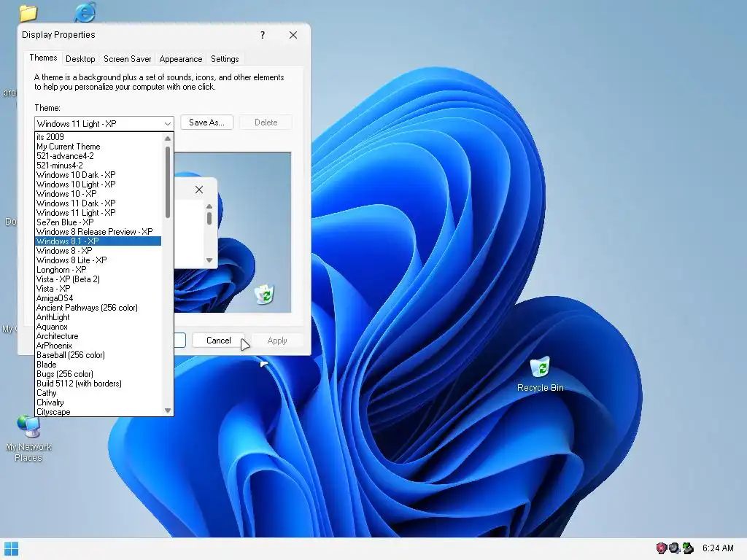Choose the 'Longhorn - XP' theme
747x560 pixels.
(98, 270)
